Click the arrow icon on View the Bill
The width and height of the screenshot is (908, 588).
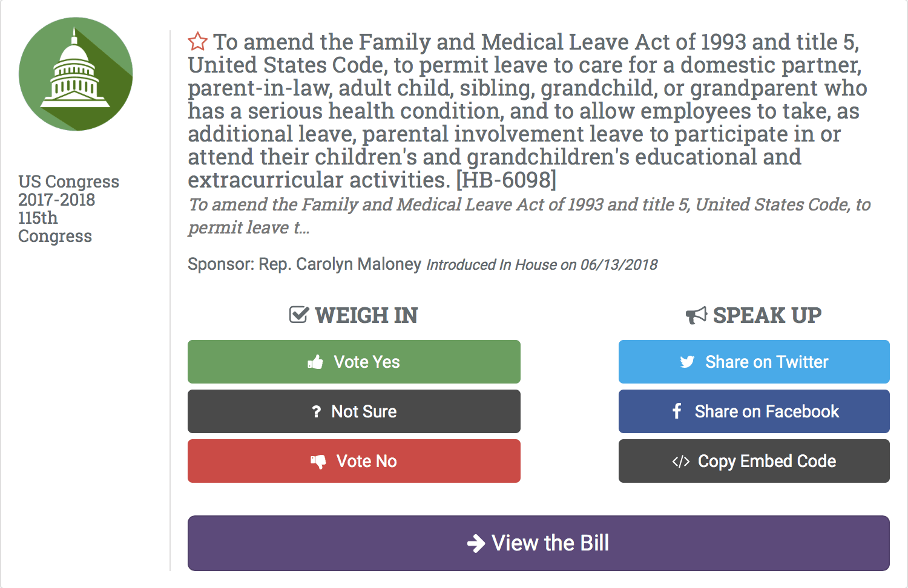point(476,543)
